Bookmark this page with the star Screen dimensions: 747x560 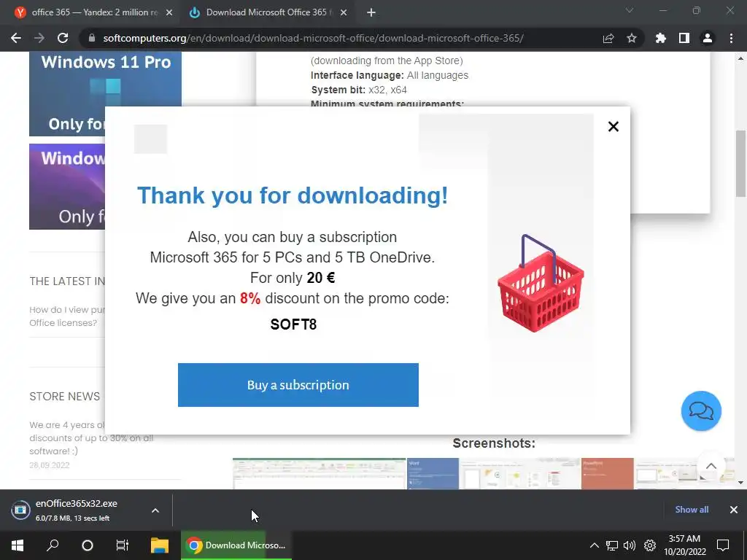(x=632, y=38)
